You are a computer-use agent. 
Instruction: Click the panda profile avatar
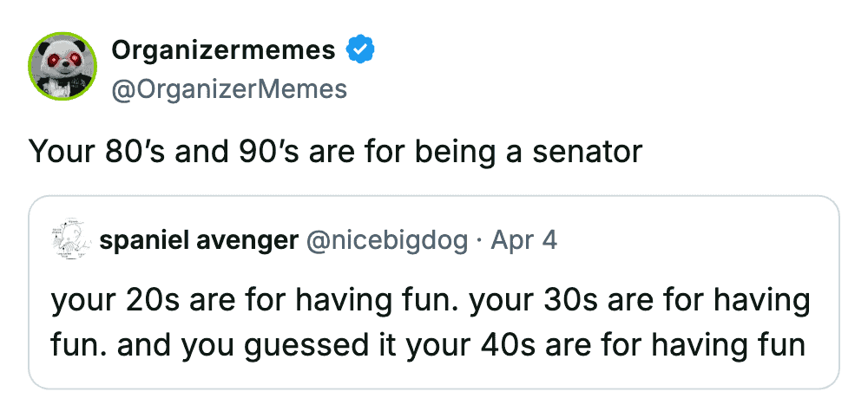pos(63,68)
